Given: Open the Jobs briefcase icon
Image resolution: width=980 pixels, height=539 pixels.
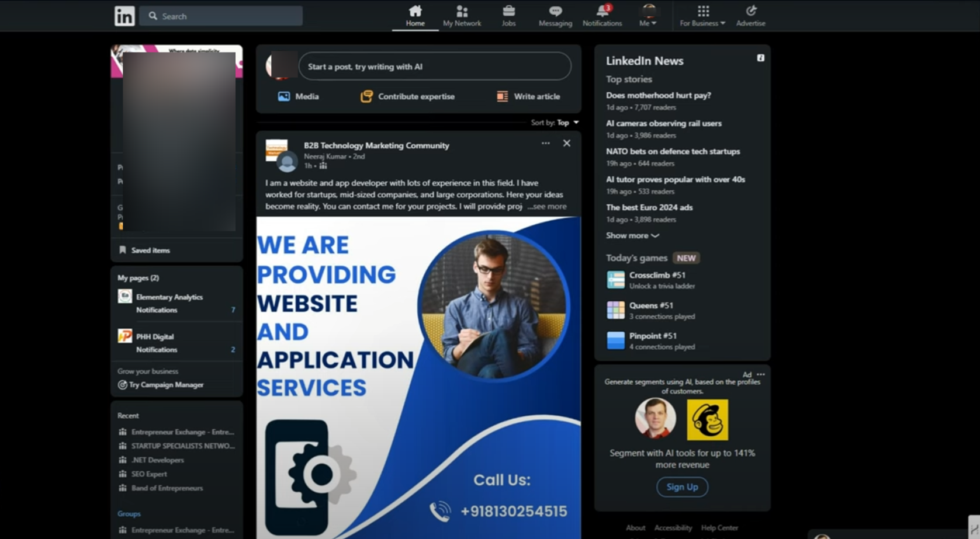Looking at the screenshot, I should click(x=508, y=12).
